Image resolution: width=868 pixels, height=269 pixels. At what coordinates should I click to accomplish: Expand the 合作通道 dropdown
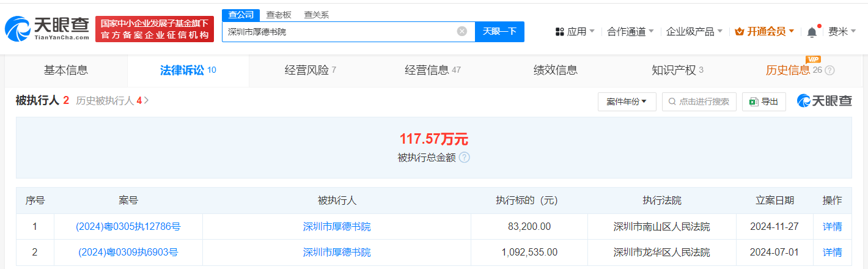630,31
